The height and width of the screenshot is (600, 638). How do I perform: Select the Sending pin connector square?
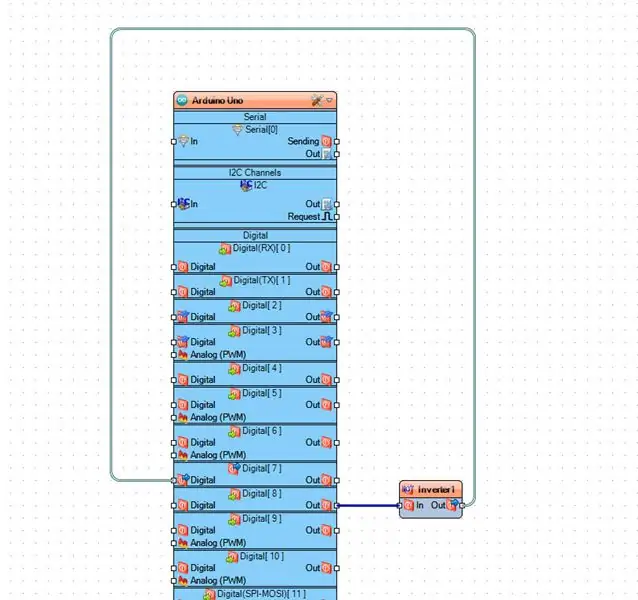coord(337,142)
